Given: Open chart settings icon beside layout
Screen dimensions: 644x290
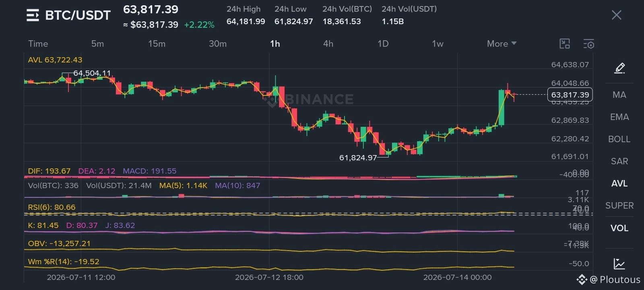Looking at the screenshot, I should click(588, 44).
